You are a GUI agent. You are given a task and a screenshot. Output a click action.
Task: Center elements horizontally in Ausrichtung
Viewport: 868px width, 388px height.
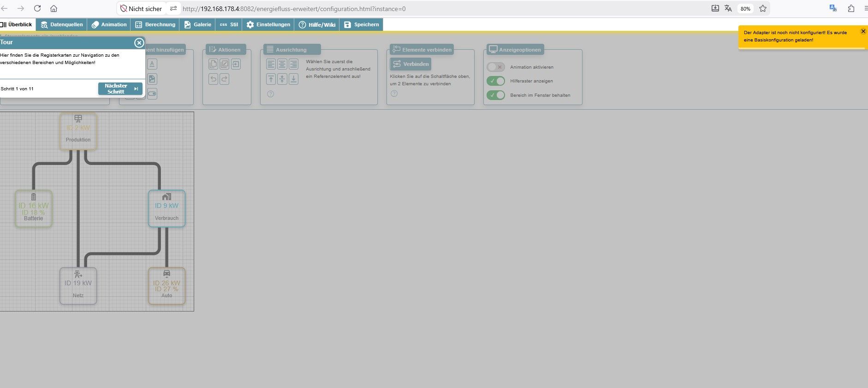pos(282,64)
